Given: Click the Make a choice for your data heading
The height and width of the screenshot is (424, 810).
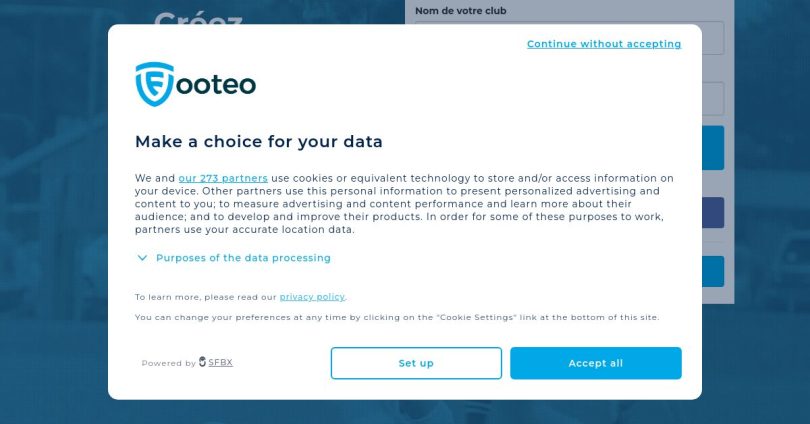Looking at the screenshot, I should pos(259,142).
